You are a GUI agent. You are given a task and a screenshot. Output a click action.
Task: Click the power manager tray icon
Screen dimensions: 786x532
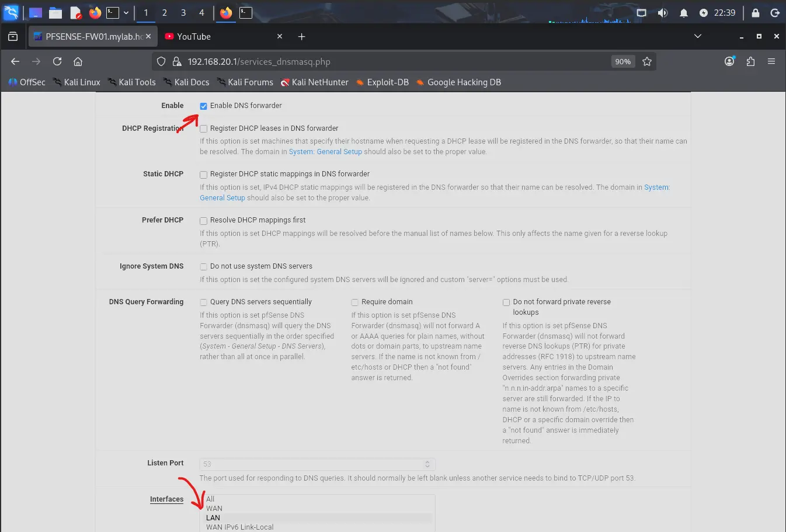click(704, 12)
